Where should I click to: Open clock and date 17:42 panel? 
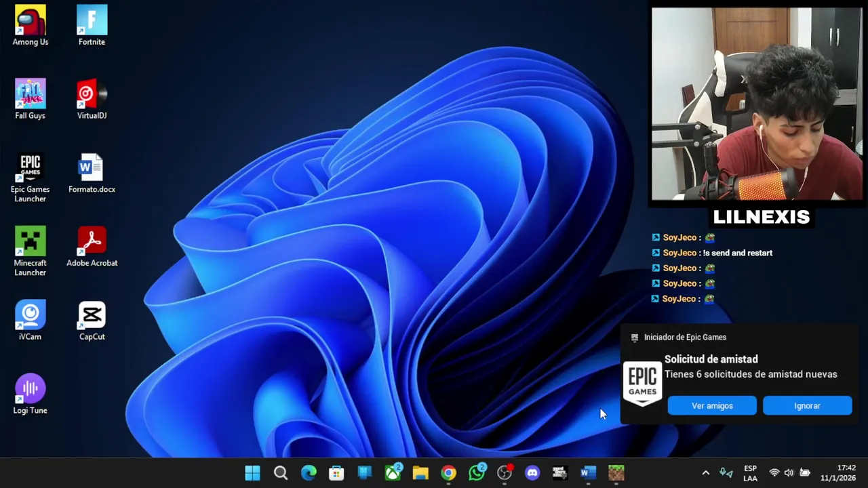point(838,473)
